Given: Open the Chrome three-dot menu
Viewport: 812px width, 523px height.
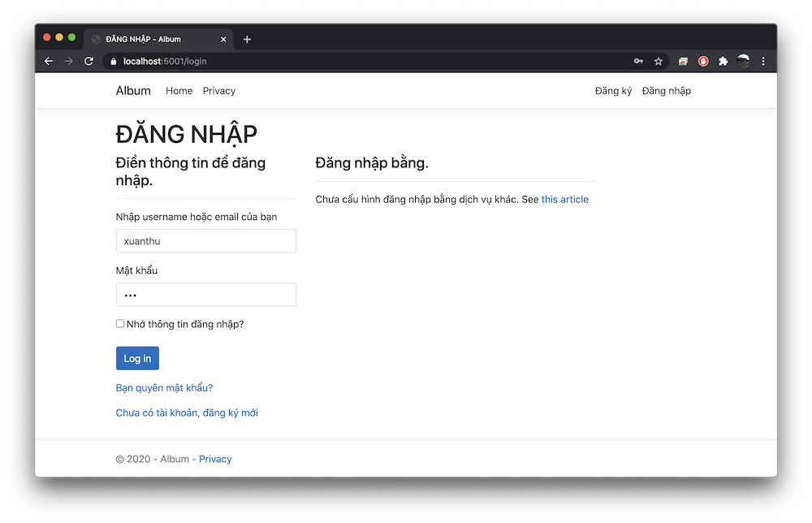Looking at the screenshot, I should [x=762, y=61].
